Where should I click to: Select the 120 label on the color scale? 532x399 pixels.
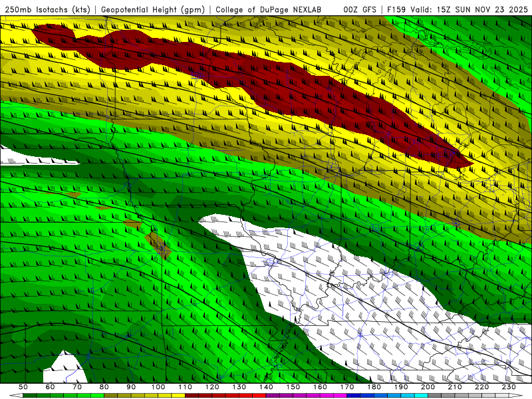pos(212,387)
